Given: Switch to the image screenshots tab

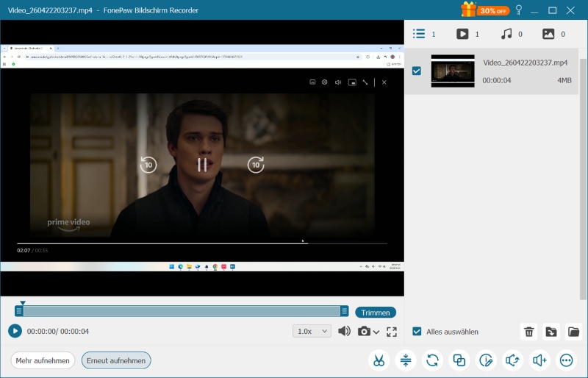Looking at the screenshot, I should click(553, 34).
